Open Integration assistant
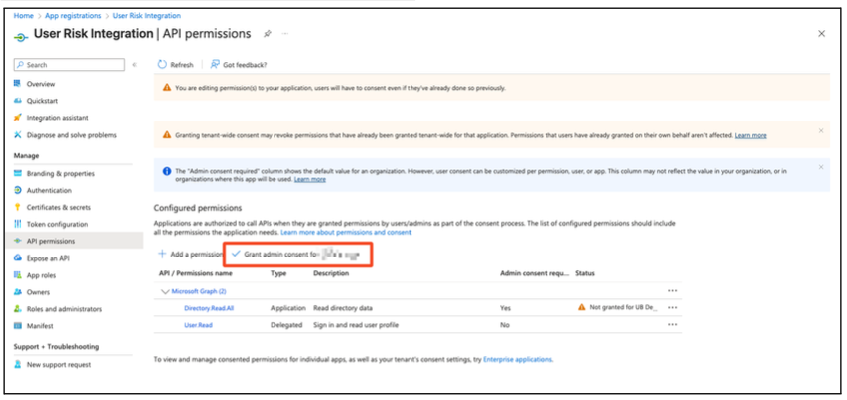This screenshot has height=400, width=847. [x=58, y=118]
